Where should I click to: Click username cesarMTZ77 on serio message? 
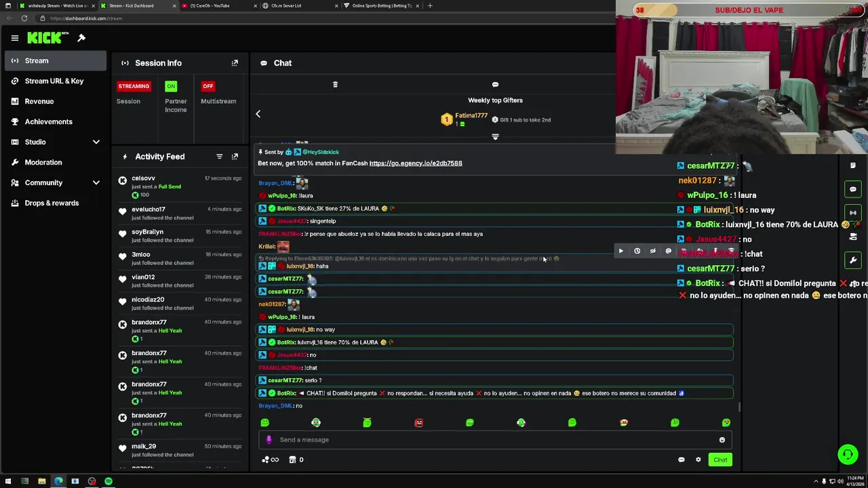pyautogui.click(x=285, y=380)
